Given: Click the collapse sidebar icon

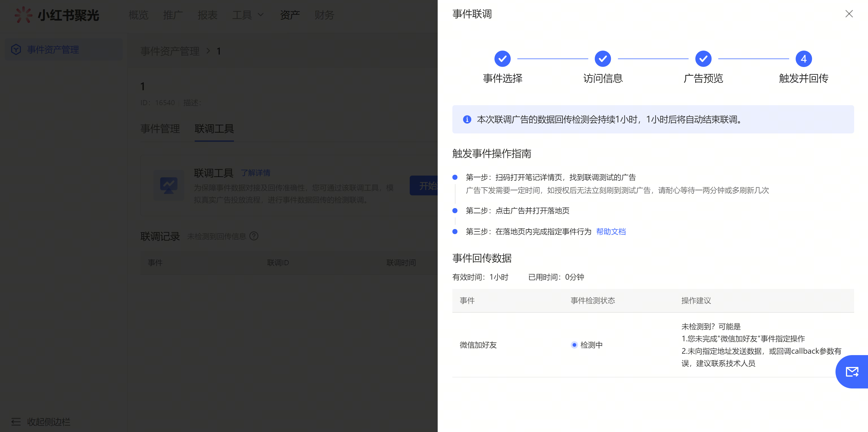Looking at the screenshot, I should 16,422.
